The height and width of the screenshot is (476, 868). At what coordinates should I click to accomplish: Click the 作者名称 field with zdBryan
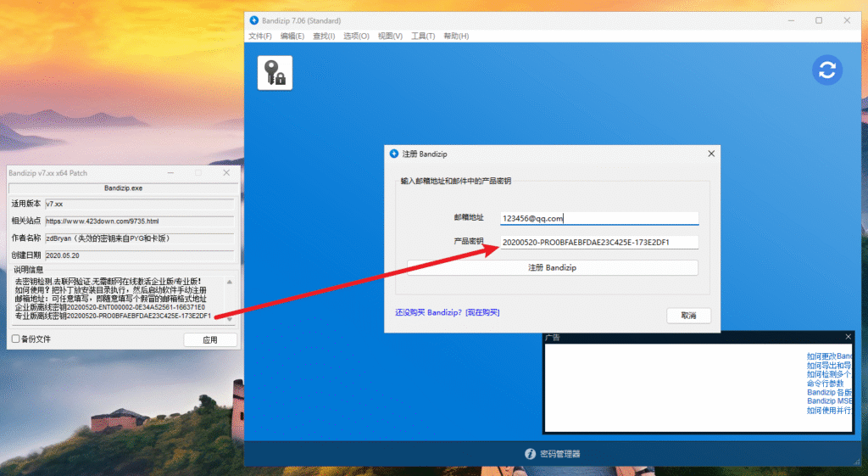(x=140, y=238)
